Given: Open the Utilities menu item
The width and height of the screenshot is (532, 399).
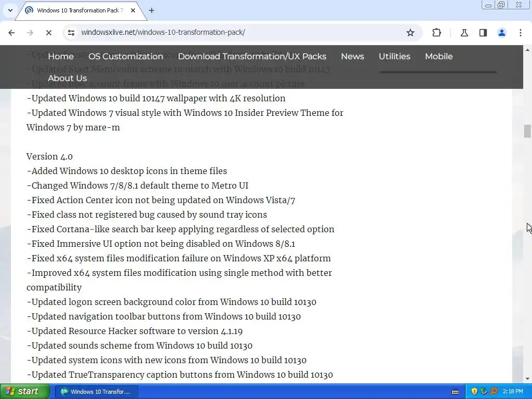Looking at the screenshot, I should [x=395, y=56].
